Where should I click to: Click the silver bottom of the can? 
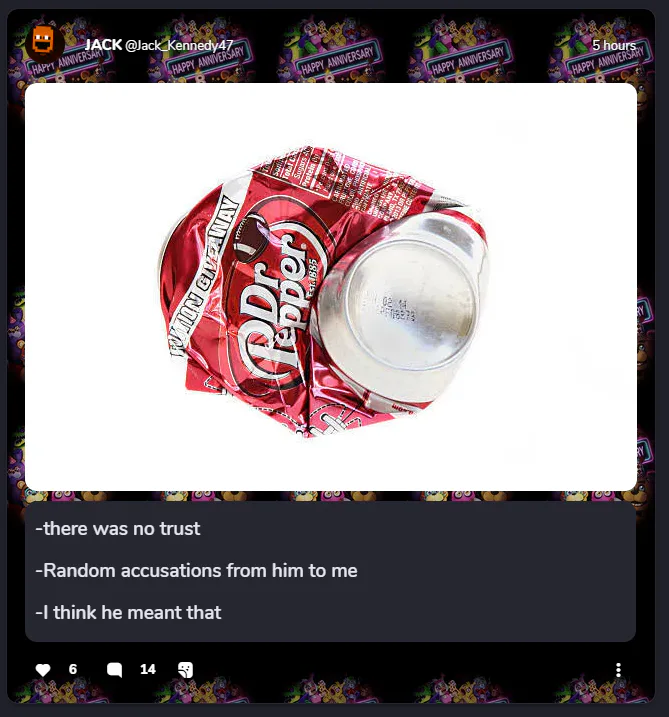pyautogui.click(x=407, y=302)
